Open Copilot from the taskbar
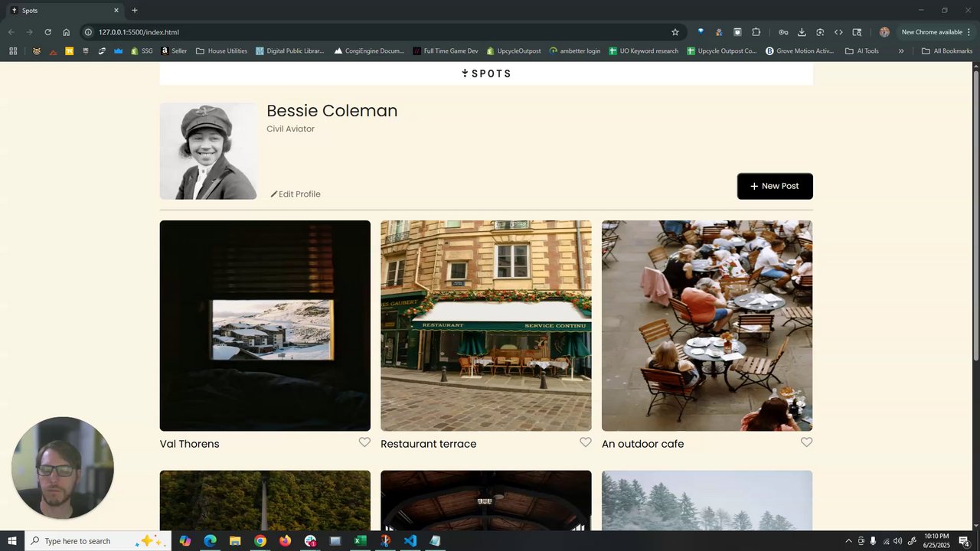The width and height of the screenshot is (980, 551). 185,541
